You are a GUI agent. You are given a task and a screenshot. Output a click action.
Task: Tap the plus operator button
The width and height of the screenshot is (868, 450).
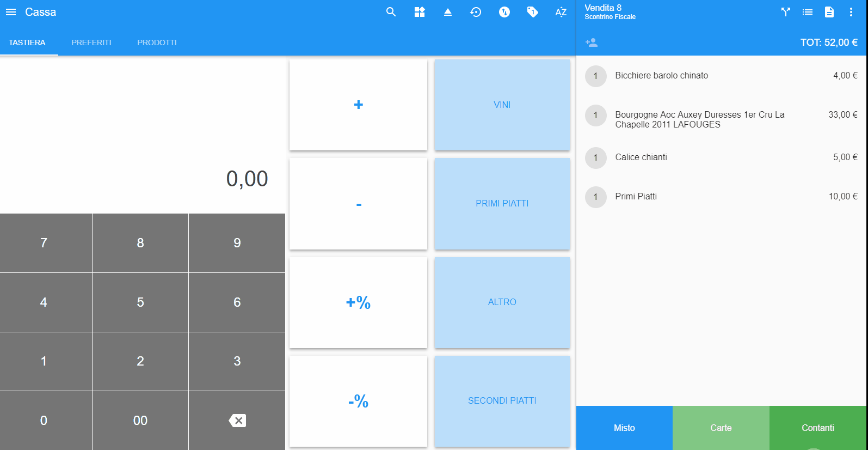pos(358,105)
